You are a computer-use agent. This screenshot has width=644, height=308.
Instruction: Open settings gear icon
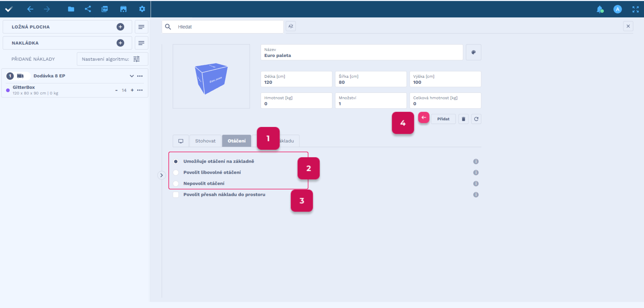pyautogui.click(x=142, y=9)
